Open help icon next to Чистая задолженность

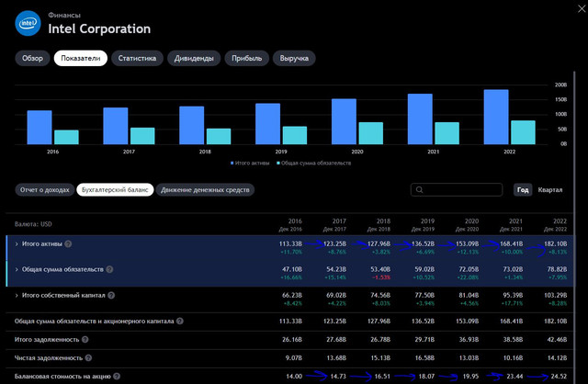[88, 357]
